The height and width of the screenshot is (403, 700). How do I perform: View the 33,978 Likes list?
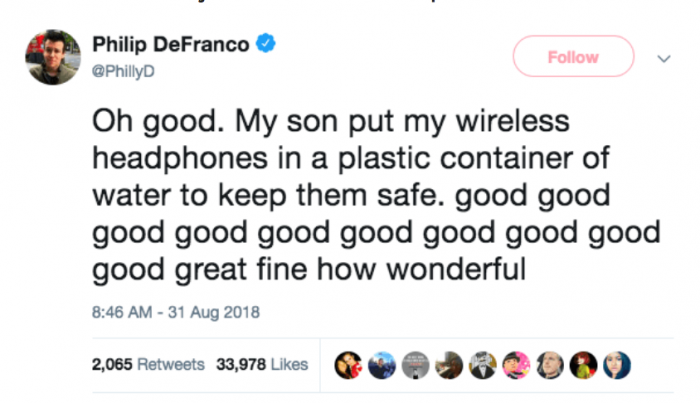click(262, 365)
